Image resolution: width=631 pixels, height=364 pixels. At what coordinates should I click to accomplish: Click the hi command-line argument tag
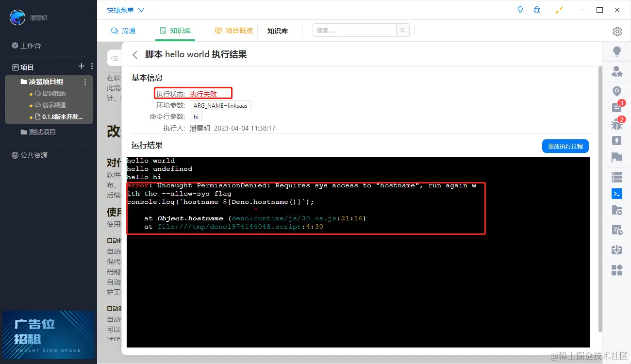click(x=196, y=117)
